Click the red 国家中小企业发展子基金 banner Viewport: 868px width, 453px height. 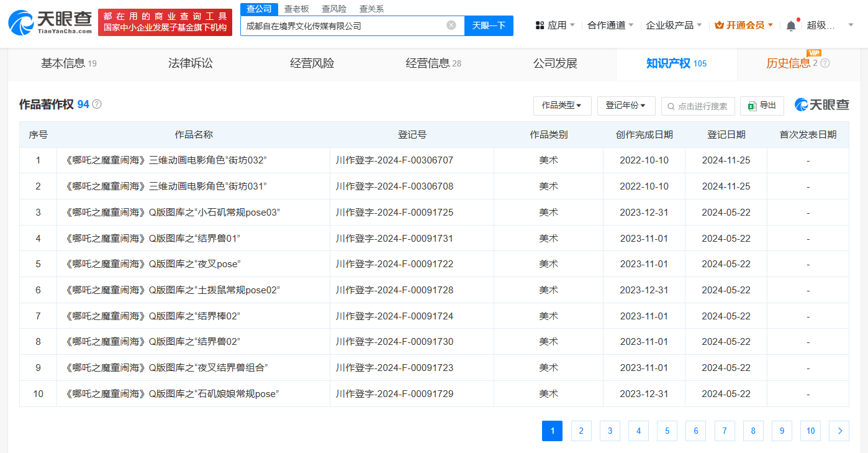[165, 22]
